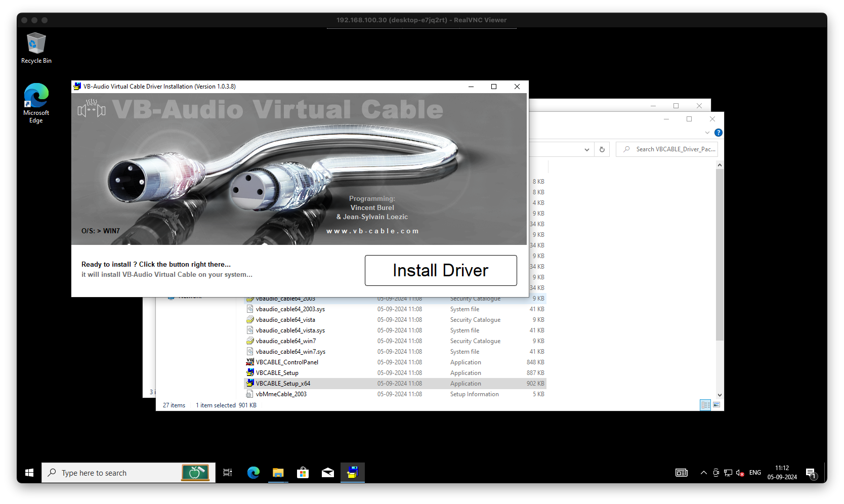Open the Windows Start menu
844x504 pixels.
[29, 473]
